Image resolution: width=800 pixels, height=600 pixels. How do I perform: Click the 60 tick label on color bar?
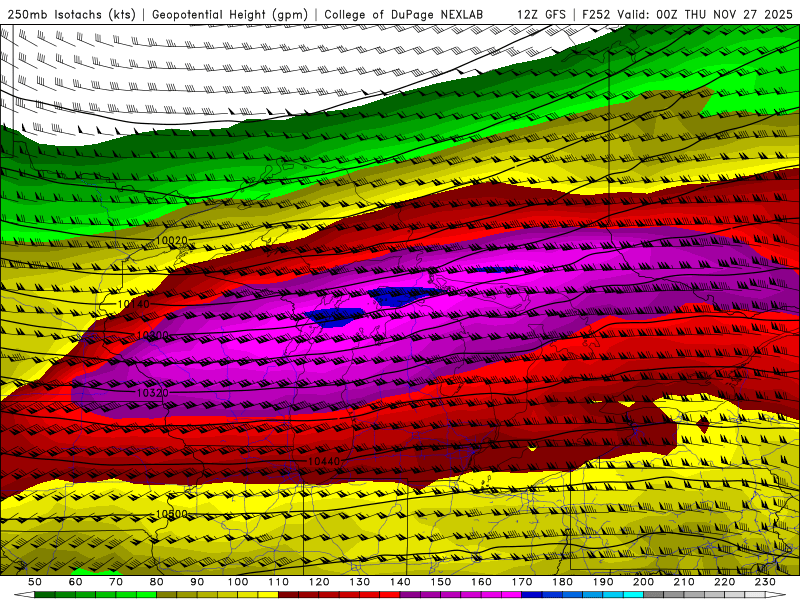coord(76,582)
